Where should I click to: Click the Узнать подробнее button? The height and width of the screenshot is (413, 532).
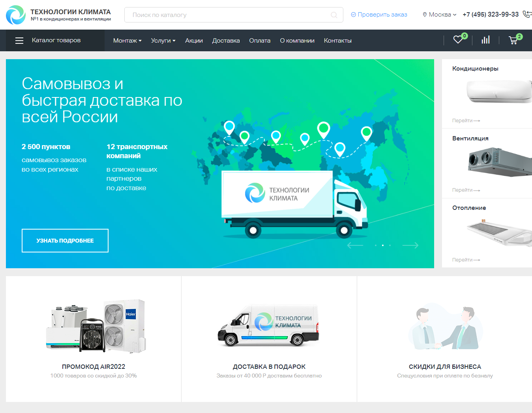65,241
